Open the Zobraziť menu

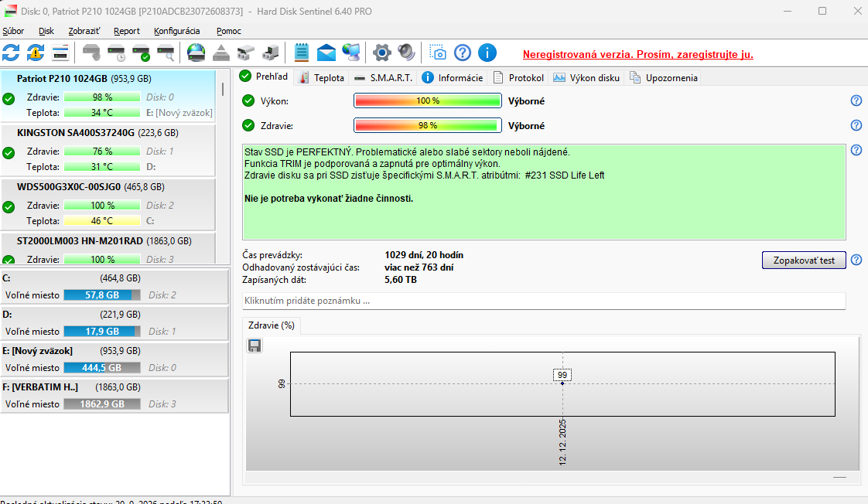(84, 31)
